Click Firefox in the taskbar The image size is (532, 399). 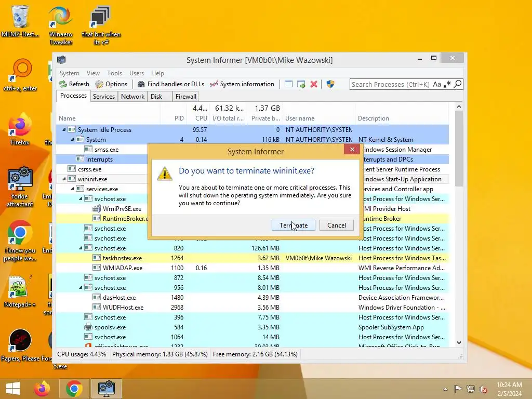(42, 389)
